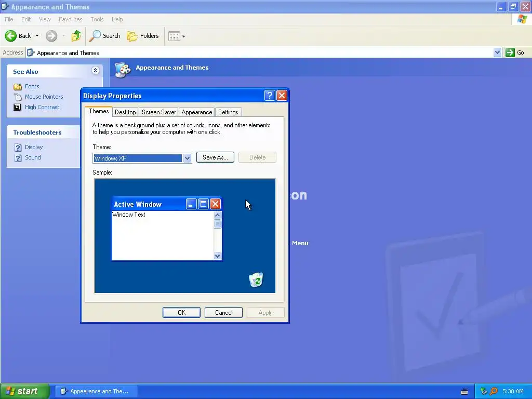Click the Forward arrow icon in toolbar
532x399 pixels.
(51, 36)
